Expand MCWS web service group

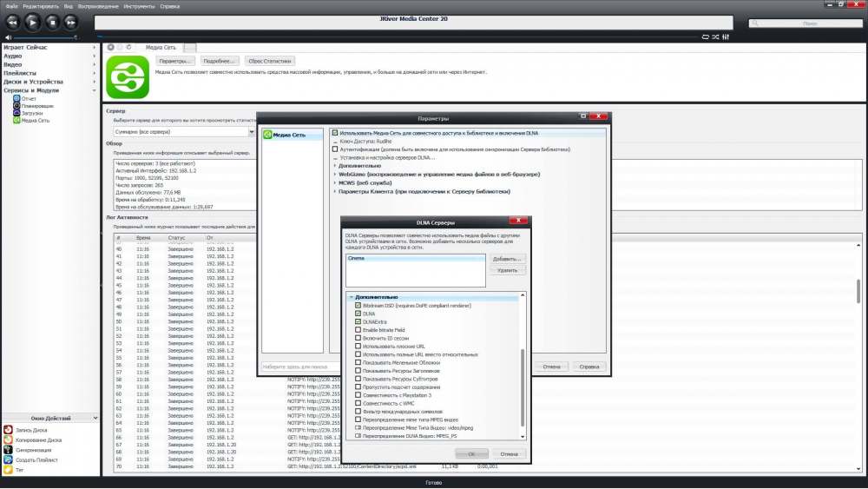[x=335, y=182]
